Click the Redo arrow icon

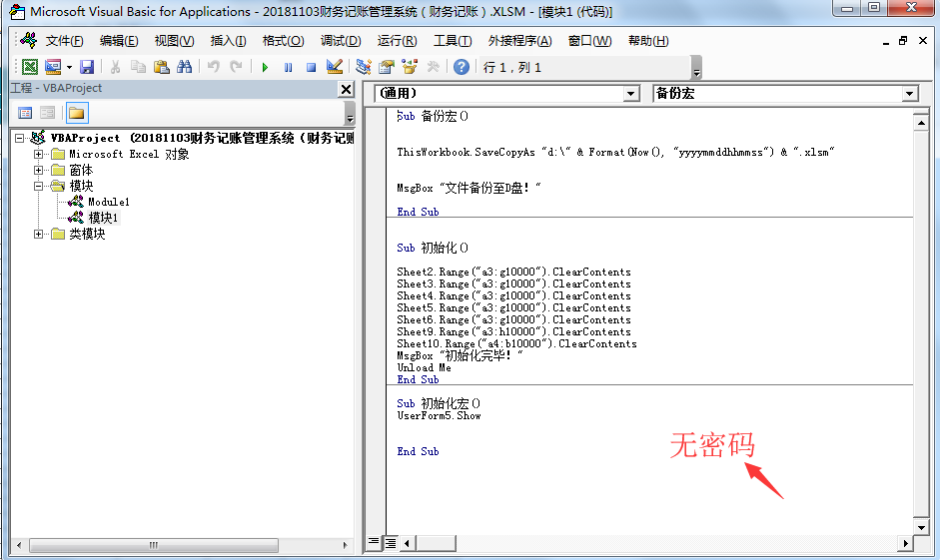pyautogui.click(x=236, y=67)
